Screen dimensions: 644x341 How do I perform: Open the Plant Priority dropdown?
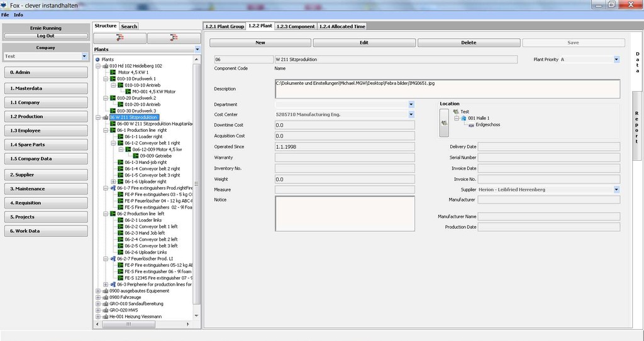(616, 60)
